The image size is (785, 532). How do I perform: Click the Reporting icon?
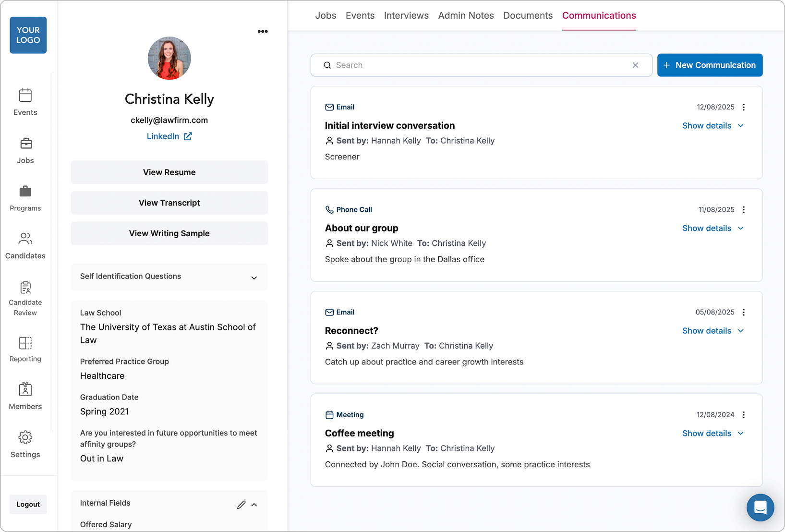click(25, 343)
